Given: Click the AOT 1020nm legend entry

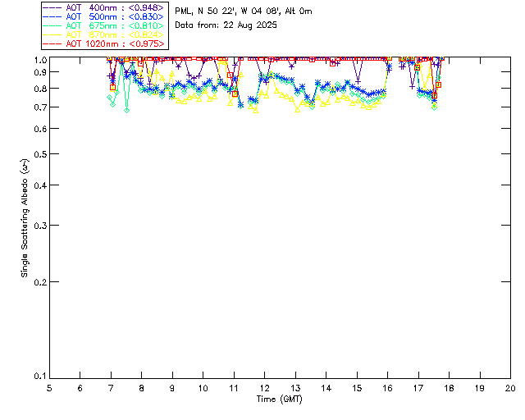Looking at the screenshot, I should [x=104, y=43].
